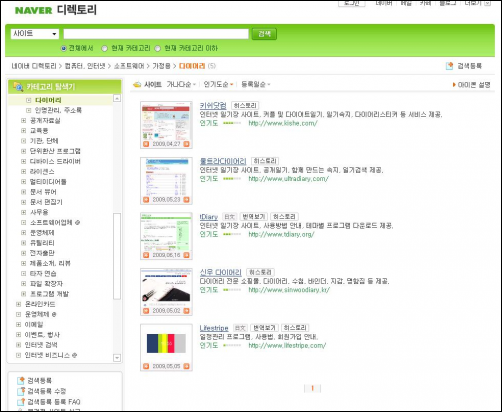Open the 등록일순 sort dropdown

click(x=256, y=85)
